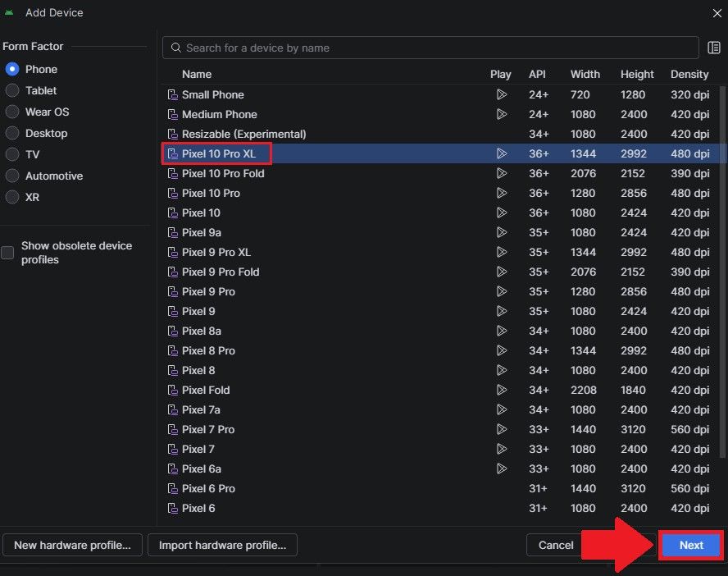728x576 pixels.
Task: Click the Pixel 8a device icon
Action: click(x=173, y=331)
